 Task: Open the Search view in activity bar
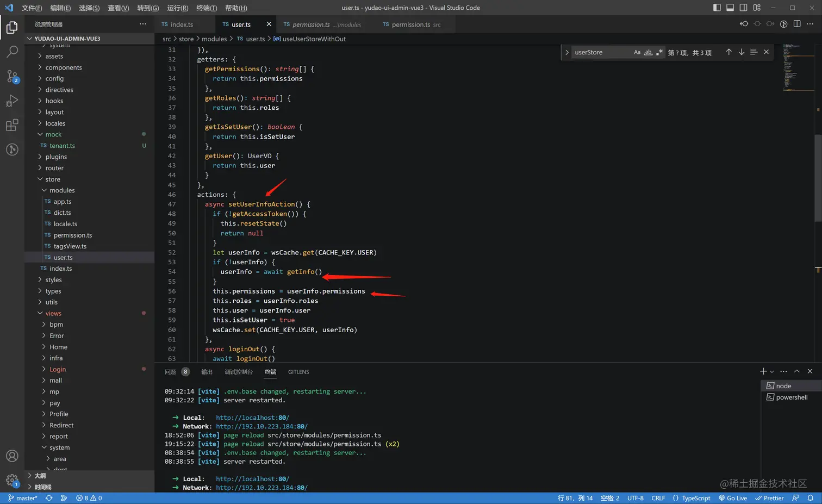point(12,52)
